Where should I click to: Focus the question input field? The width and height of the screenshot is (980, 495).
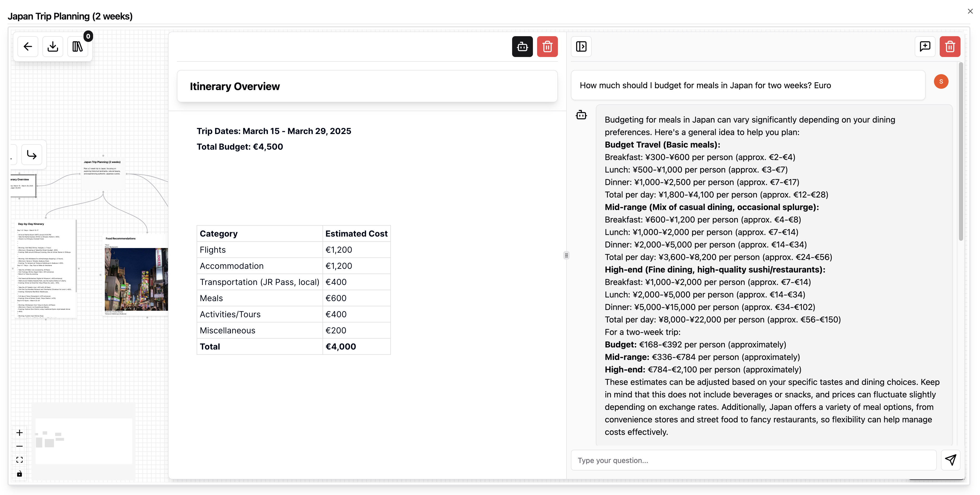(x=753, y=460)
